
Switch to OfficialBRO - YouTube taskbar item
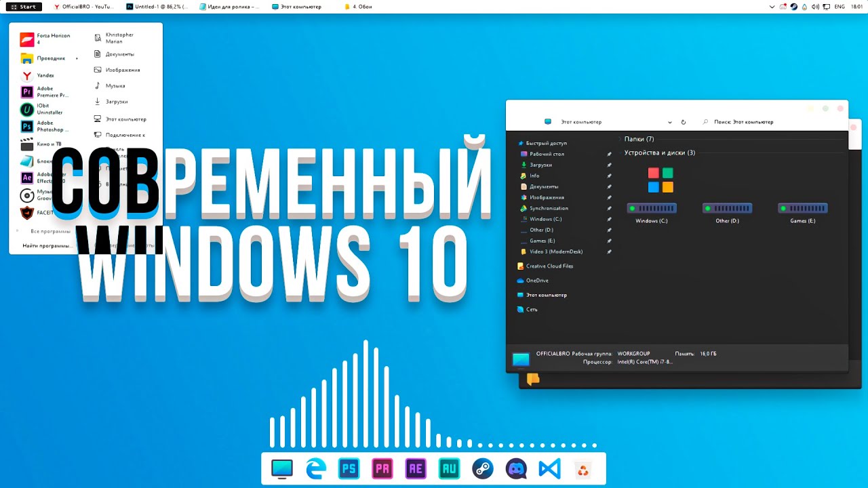point(84,6)
